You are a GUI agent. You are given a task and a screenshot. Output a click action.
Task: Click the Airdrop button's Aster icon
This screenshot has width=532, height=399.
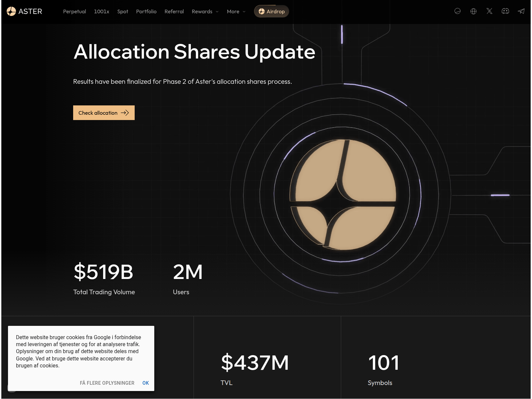coord(262,11)
